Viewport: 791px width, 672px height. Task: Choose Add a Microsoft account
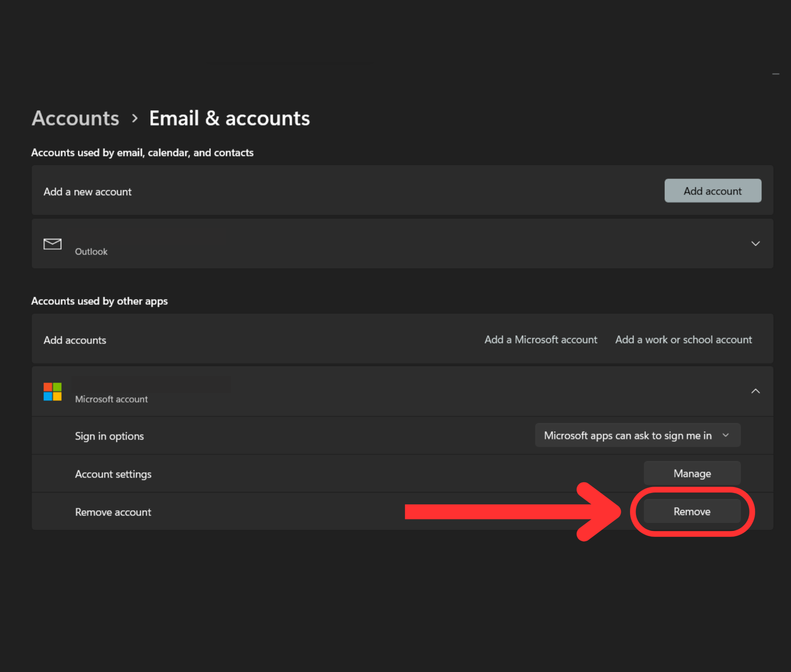pyautogui.click(x=541, y=340)
